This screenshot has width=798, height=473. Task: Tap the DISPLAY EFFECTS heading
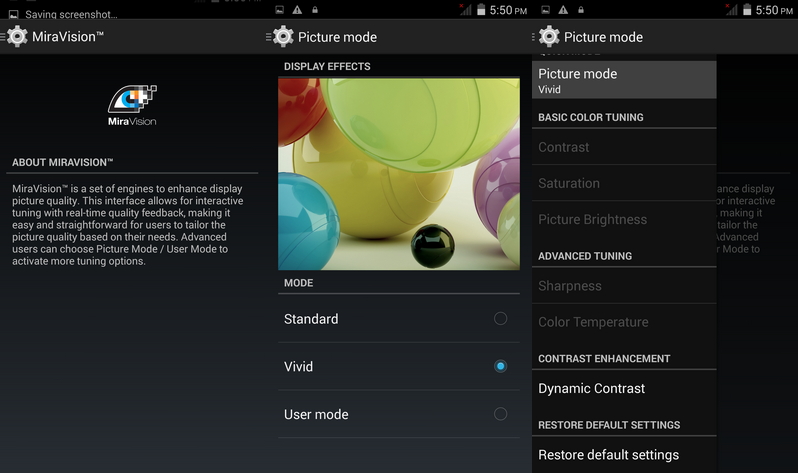[327, 67]
